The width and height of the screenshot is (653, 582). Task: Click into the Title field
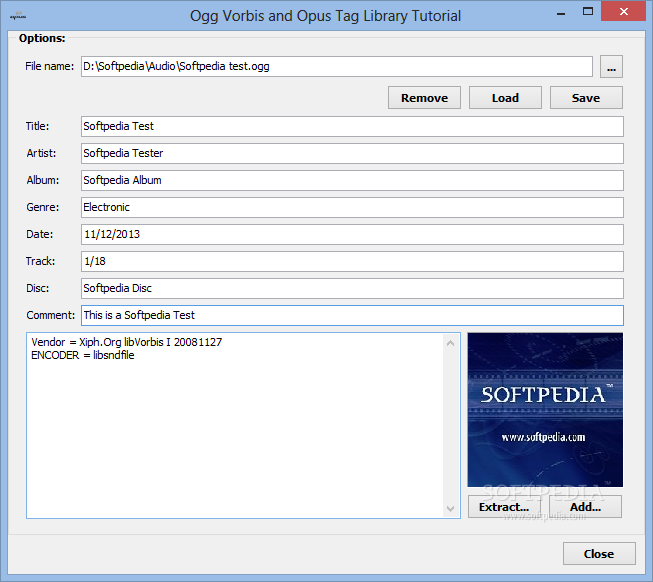[352, 127]
